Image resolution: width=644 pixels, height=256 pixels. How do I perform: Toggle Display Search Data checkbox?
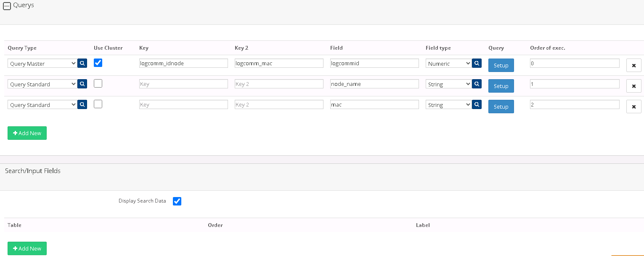[x=177, y=201]
